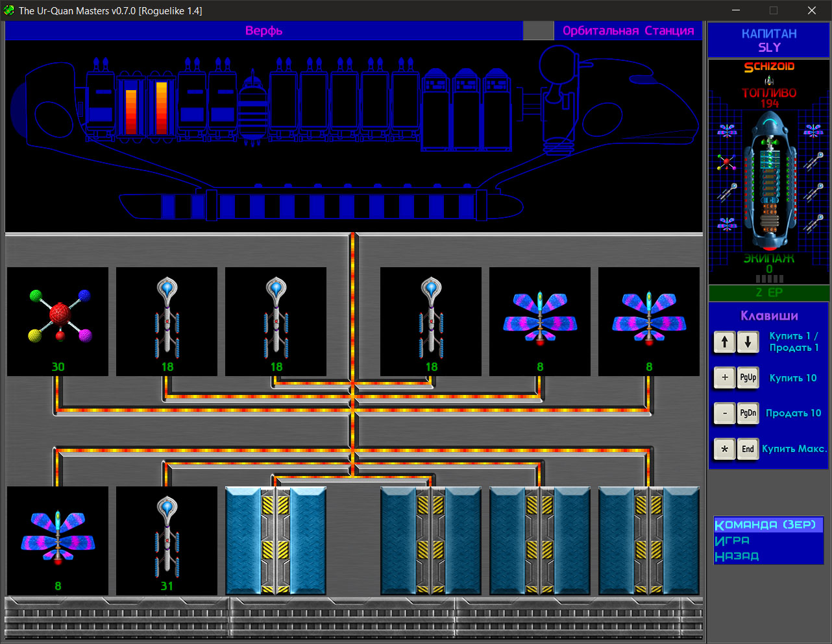Select the upper cruiser escort in the right column
The height and width of the screenshot is (644, 832).
pos(813,161)
